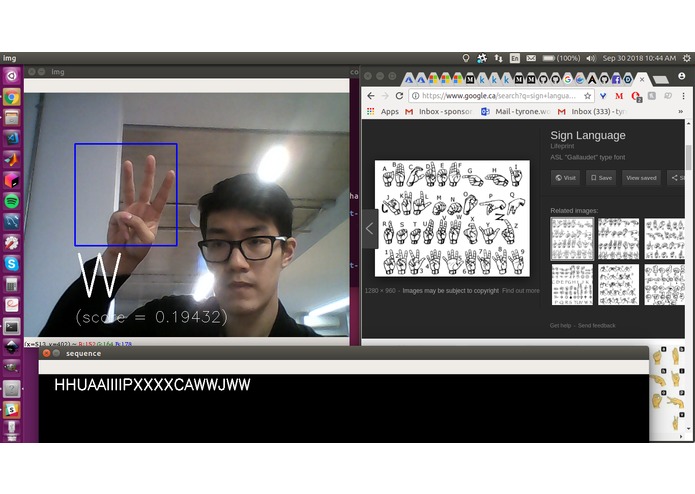Open the Apps bookmark shortcut

click(383, 112)
